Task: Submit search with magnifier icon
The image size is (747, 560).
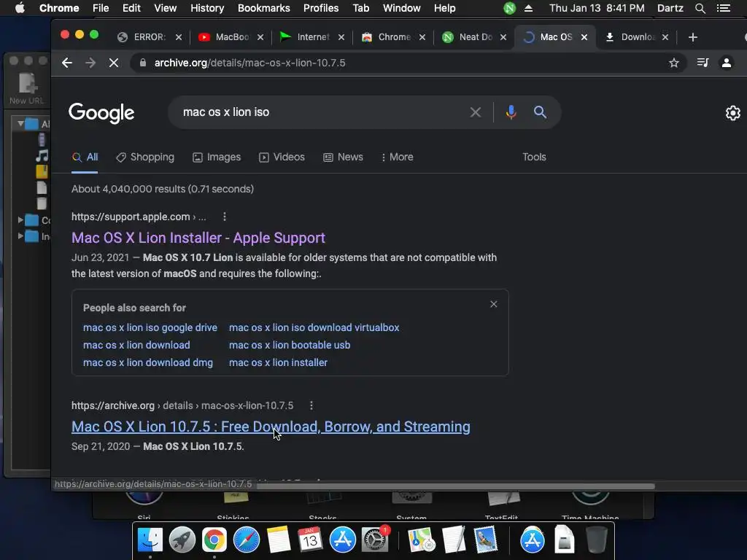Action: point(540,112)
